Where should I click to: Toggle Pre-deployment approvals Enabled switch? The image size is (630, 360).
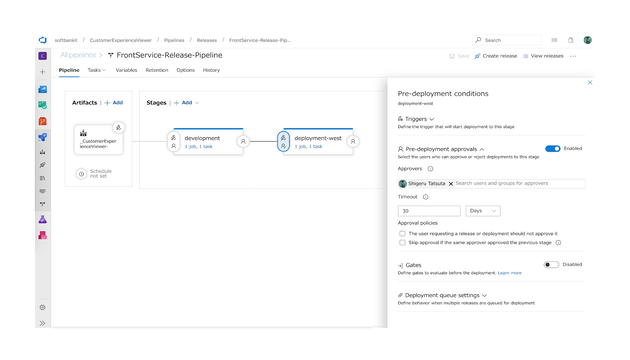552,149
